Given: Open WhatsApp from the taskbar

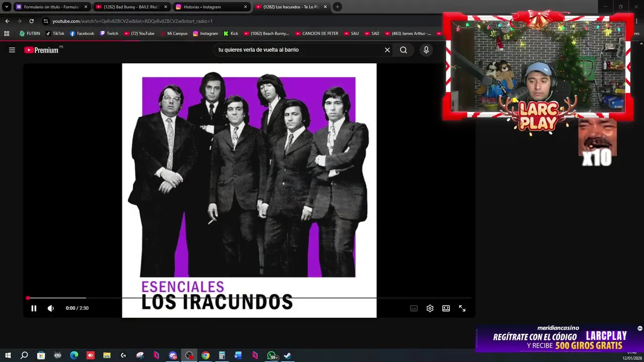Looking at the screenshot, I should point(272,355).
